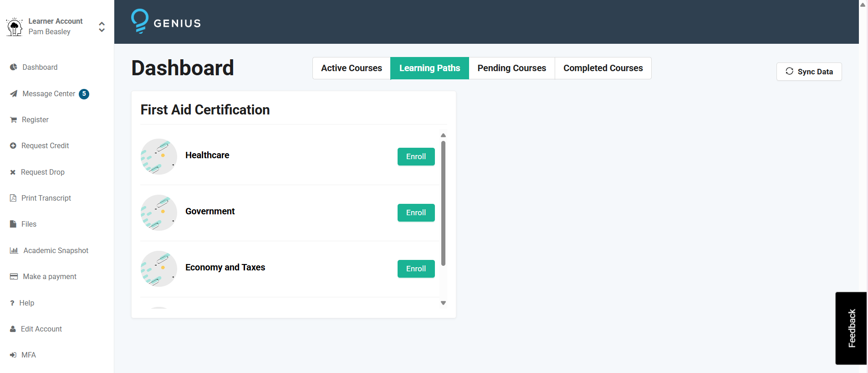Enroll in Economy and Taxes course

coord(416,269)
